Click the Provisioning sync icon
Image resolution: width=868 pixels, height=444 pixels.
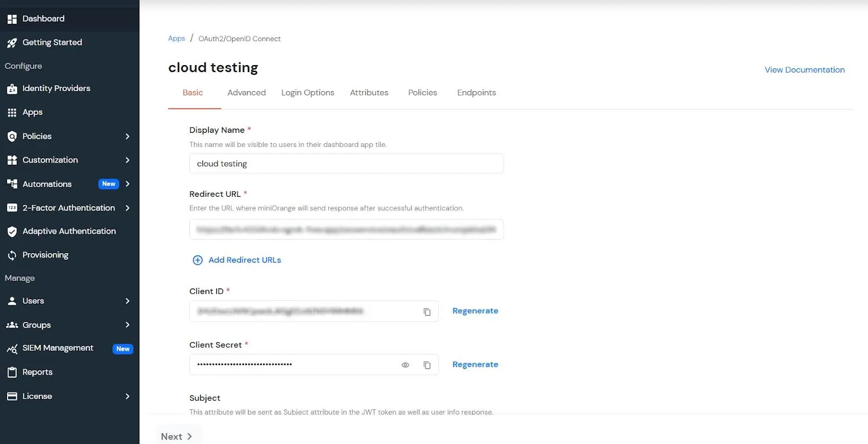point(12,255)
